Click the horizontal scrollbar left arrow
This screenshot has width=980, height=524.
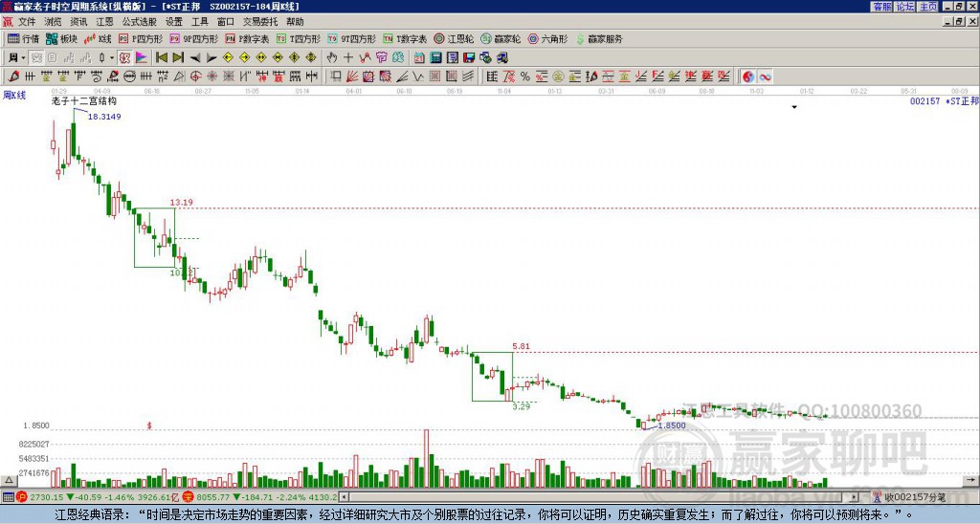coord(344,497)
